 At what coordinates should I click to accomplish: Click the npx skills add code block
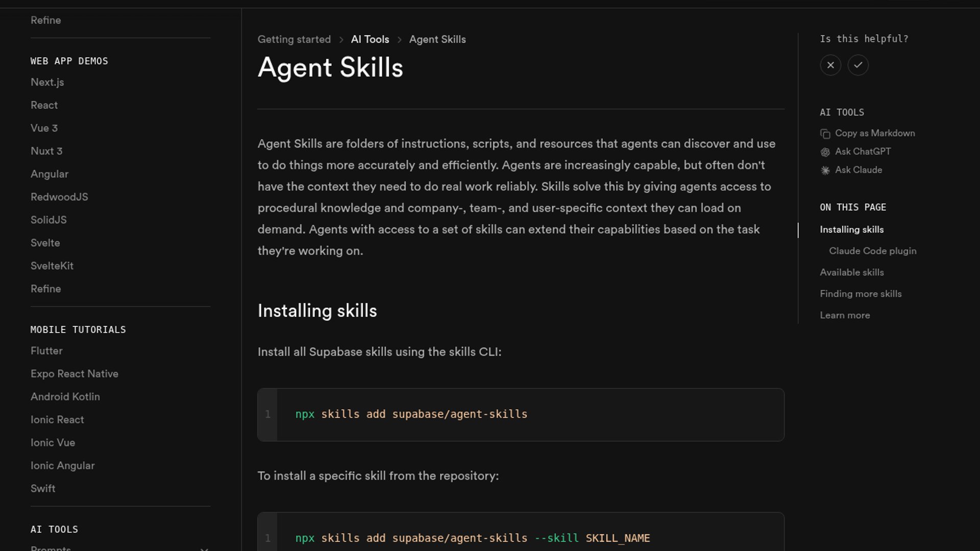click(x=521, y=414)
